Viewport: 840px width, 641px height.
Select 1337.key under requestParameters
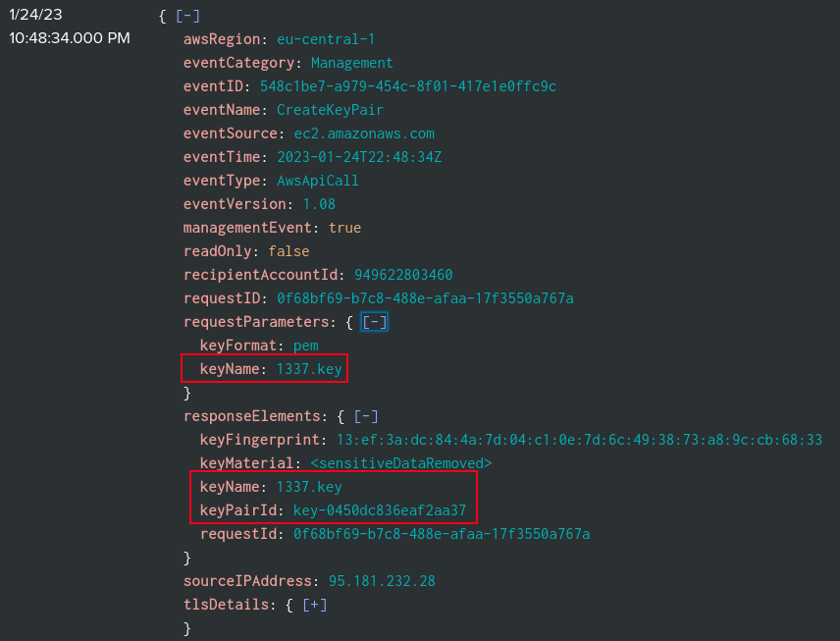pos(309,369)
